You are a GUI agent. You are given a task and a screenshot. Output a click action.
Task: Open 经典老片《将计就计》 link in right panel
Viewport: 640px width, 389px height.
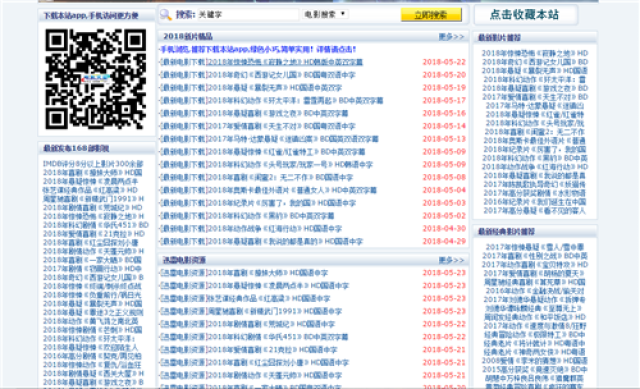[535, 343]
